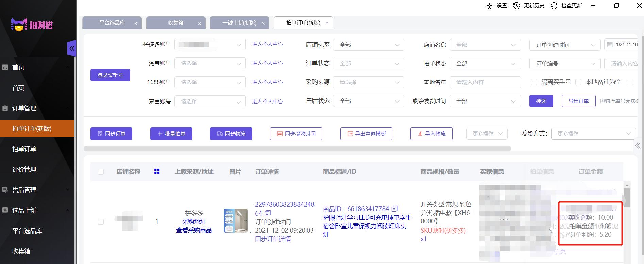Copy the 商品ID with copy icon

[x=394, y=208]
